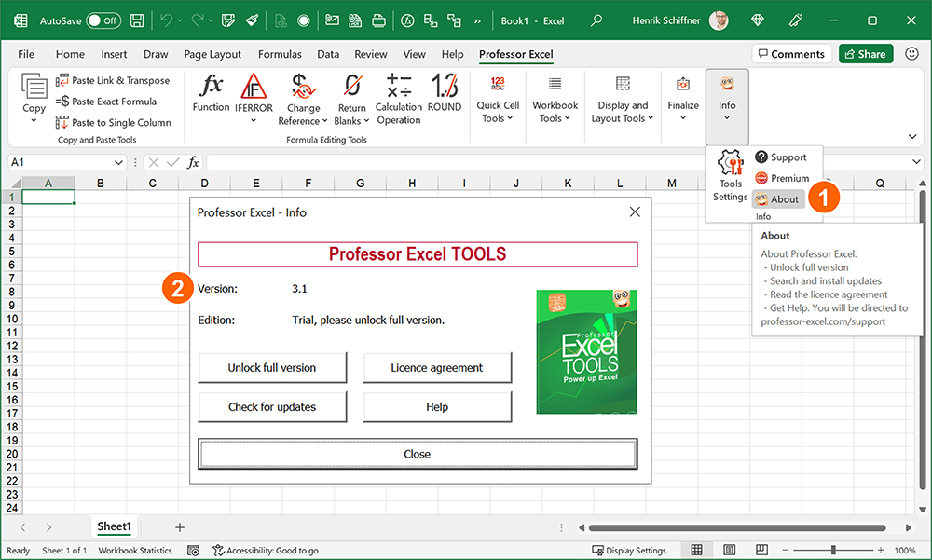The width and height of the screenshot is (932, 560).
Task: Click the pen and sparkle icon in title bar
Action: pyautogui.click(x=795, y=20)
